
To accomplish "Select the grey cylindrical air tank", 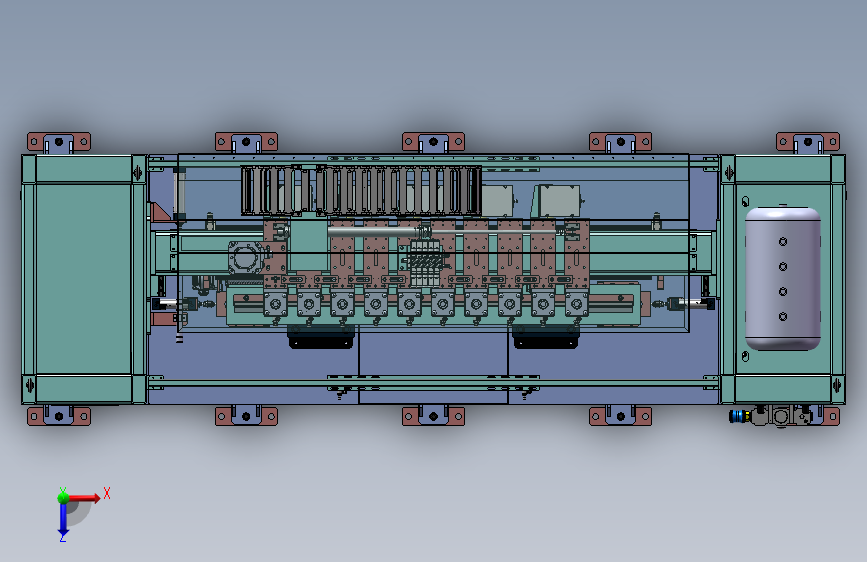I will pos(782,278).
